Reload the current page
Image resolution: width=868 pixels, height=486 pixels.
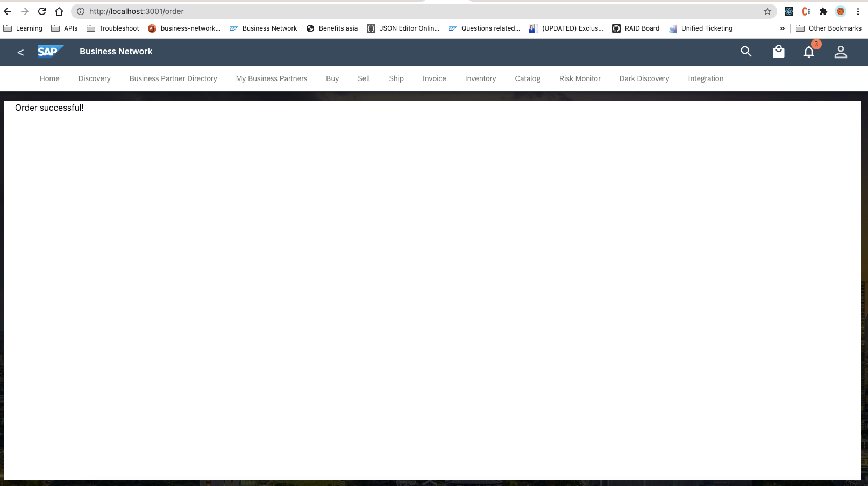coord(42,11)
